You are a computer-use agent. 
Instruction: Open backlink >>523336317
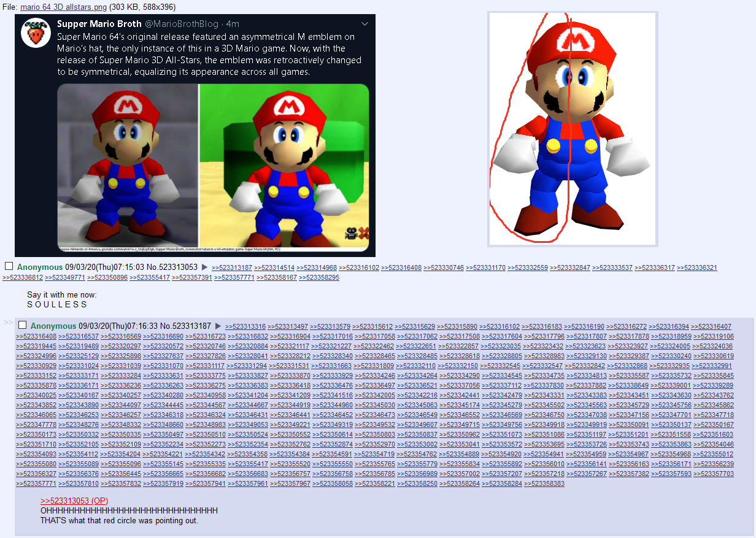655,267
